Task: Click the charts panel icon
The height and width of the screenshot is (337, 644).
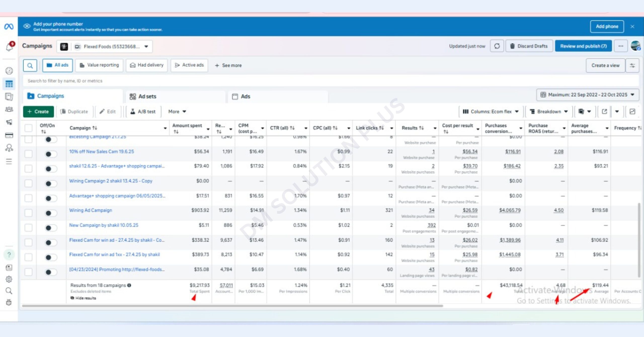Action: (x=632, y=112)
